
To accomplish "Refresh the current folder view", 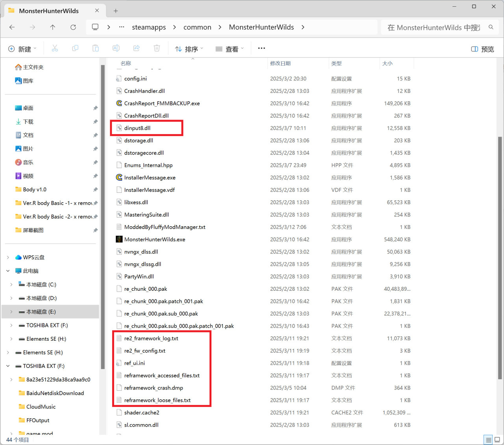I will pos(73,27).
